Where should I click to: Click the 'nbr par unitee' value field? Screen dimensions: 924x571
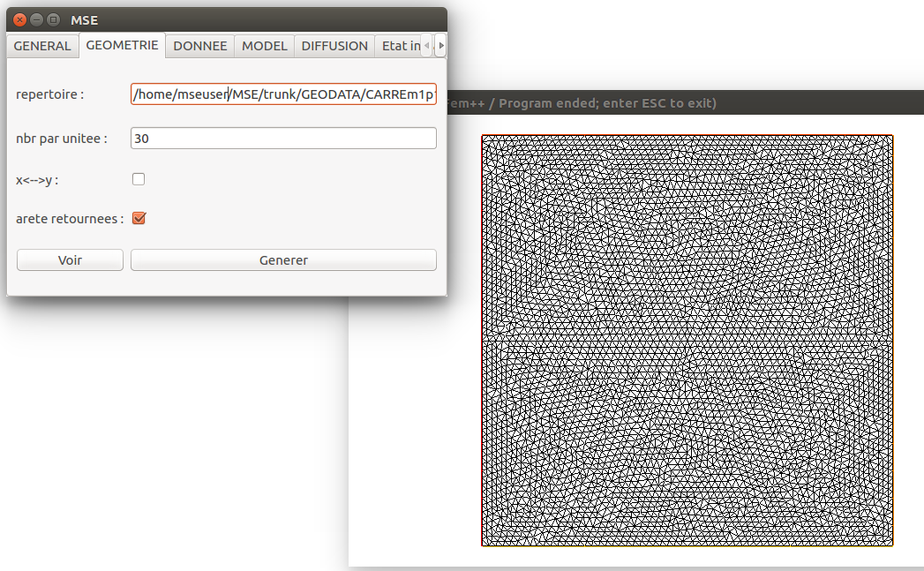coord(282,138)
